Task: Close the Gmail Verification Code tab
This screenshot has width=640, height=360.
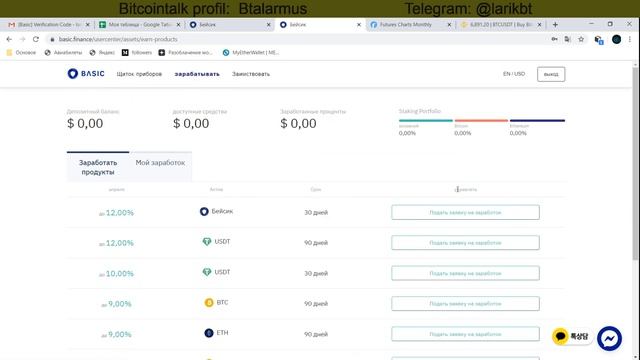Action: point(87,24)
